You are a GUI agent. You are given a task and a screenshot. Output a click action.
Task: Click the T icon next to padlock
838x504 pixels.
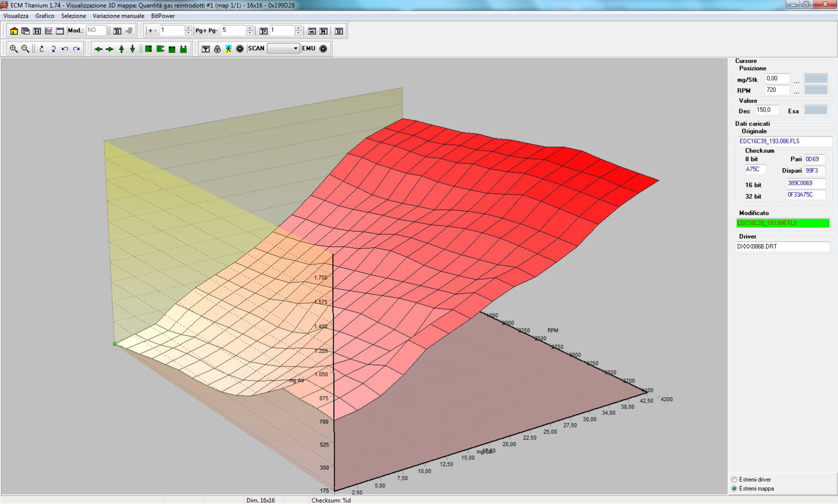[x=205, y=49]
